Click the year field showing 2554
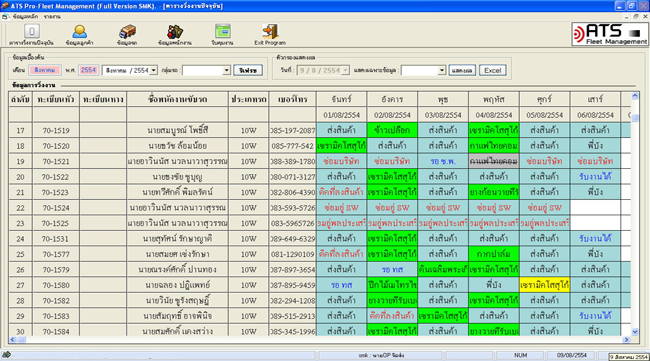The height and width of the screenshot is (361, 650). (x=88, y=70)
